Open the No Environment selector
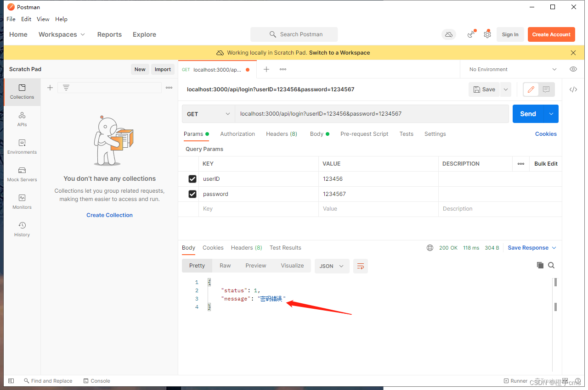The height and width of the screenshot is (390, 588). [513, 69]
